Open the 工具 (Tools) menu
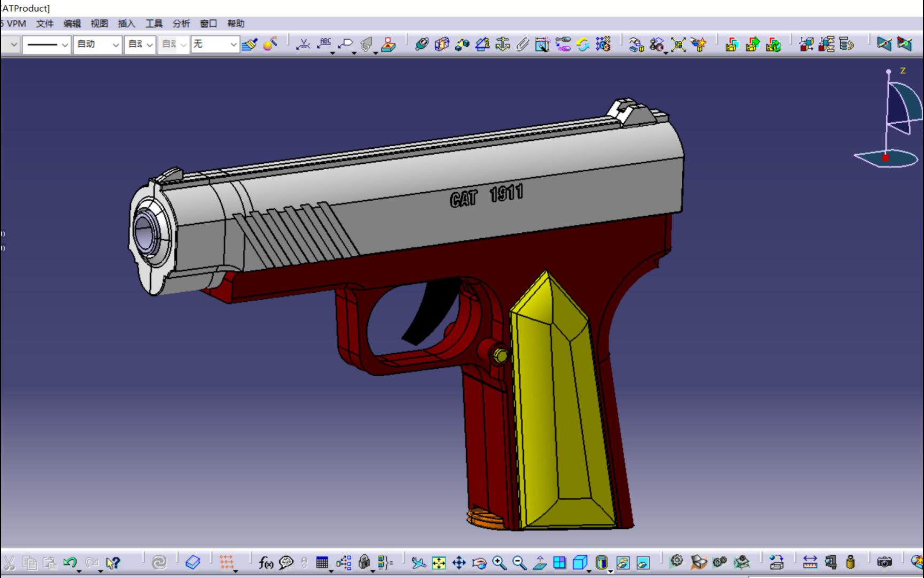This screenshot has height=578, width=924. (x=154, y=24)
